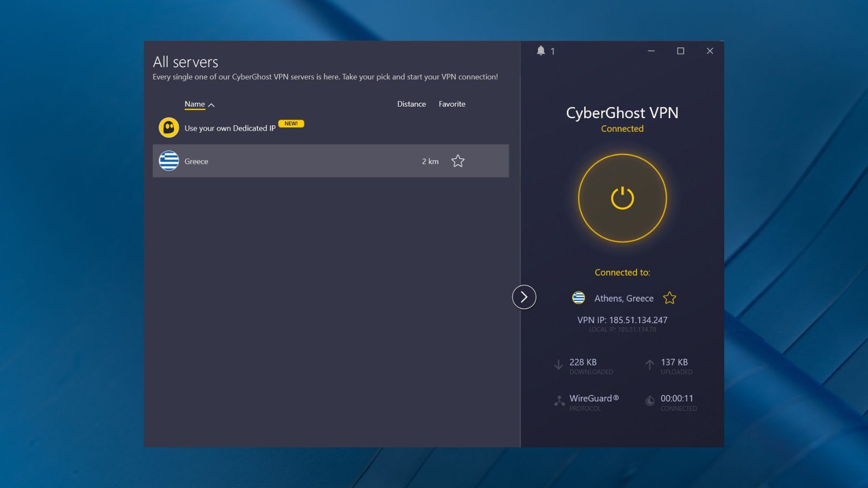Viewport: 868px width, 488px height.
Task: Click the 137 KB uploaded value
Action: tap(674, 362)
